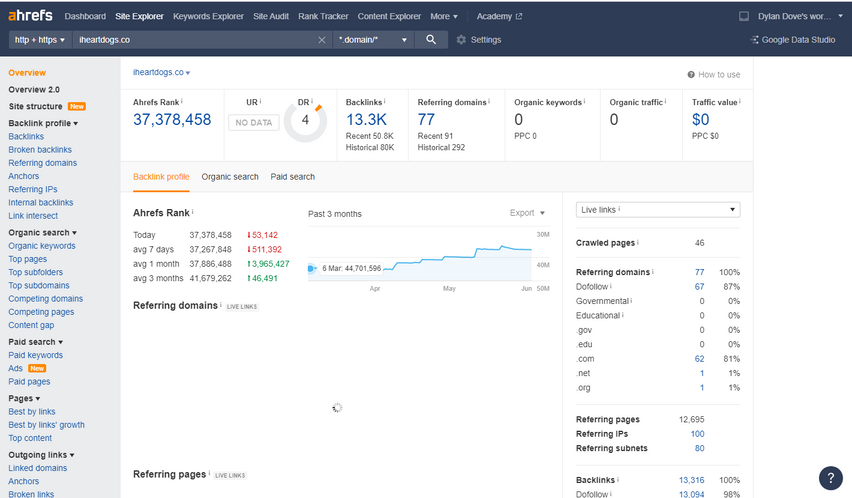Image resolution: width=852 pixels, height=498 pixels.
Task: Click the Referring subnets count 80
Action: [699, 448]
